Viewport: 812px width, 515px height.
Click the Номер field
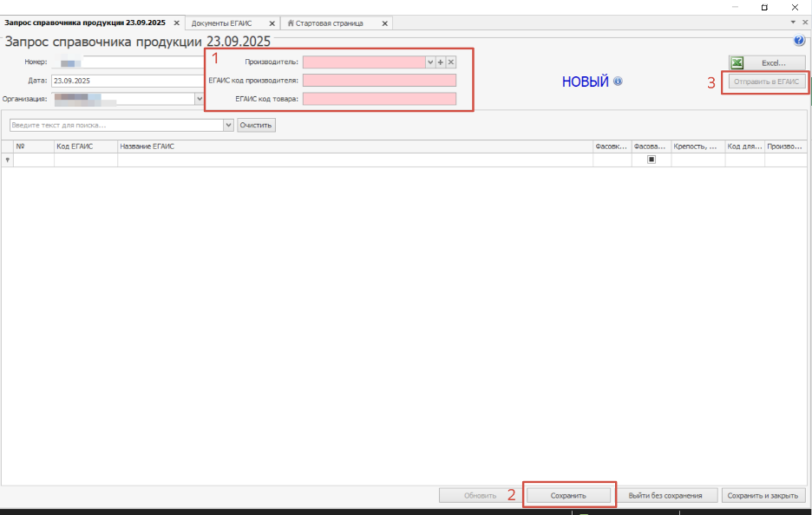click(x=128, y=62)
